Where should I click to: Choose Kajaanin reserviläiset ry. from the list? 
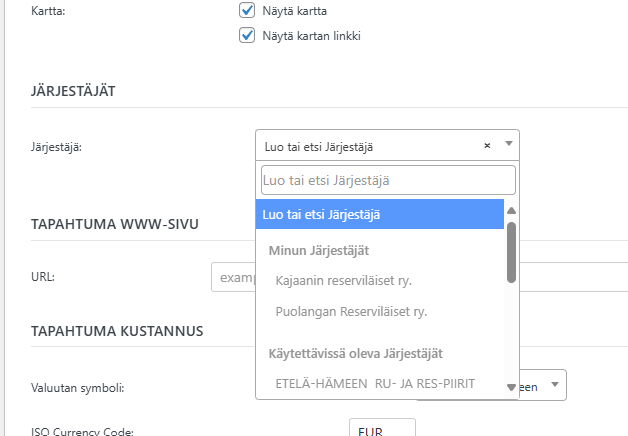coord(343,280)
